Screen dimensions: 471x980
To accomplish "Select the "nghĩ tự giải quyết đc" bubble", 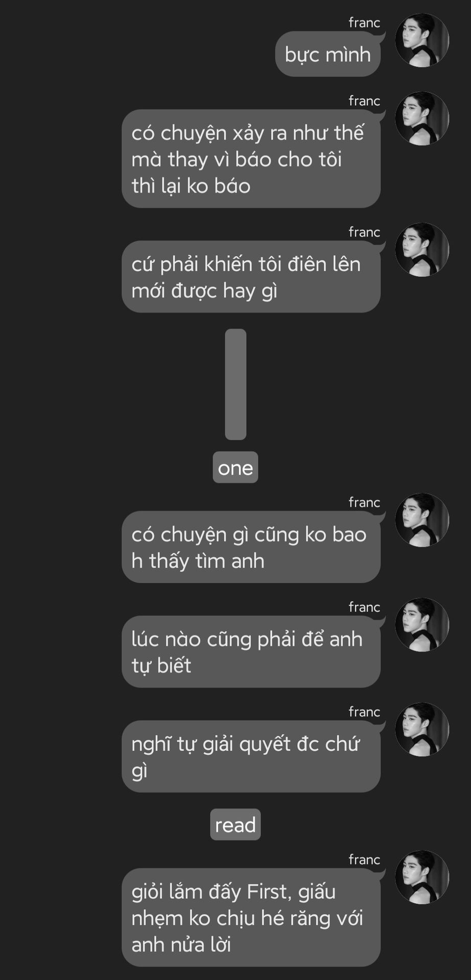I will [251, 756].
